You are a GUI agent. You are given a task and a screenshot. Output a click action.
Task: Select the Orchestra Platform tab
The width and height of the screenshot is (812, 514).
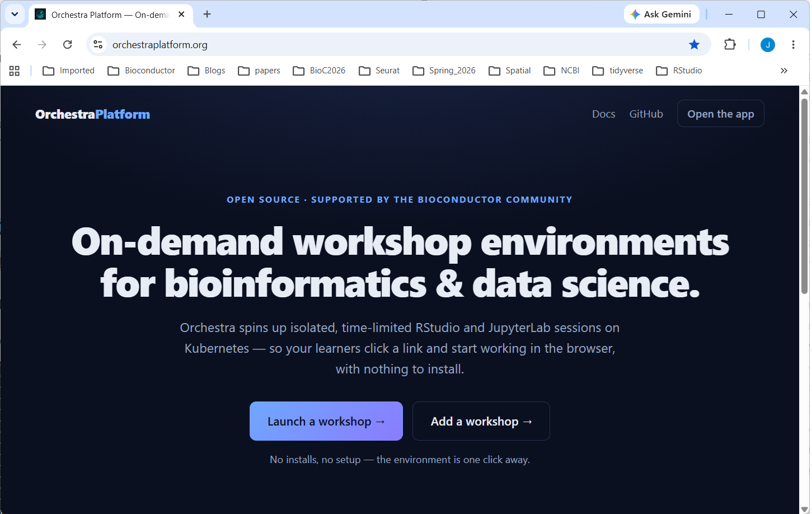click(110, 15)
